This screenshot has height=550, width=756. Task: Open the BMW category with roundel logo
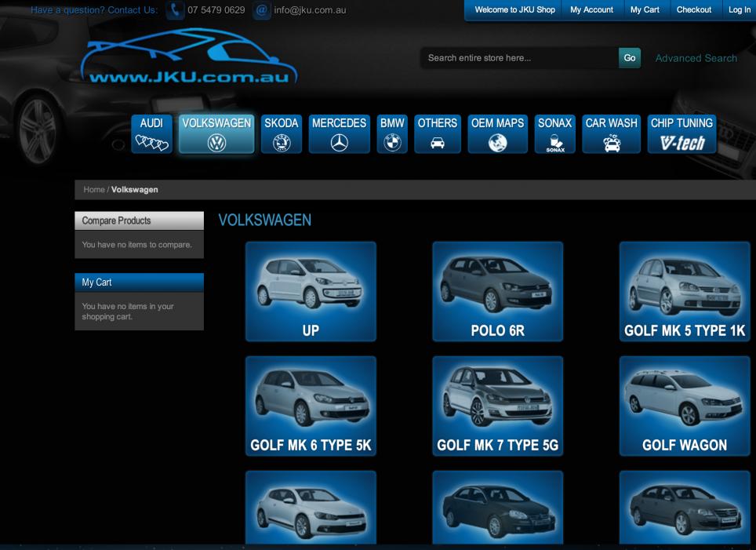pyautogui.click(x=392, y=134)
